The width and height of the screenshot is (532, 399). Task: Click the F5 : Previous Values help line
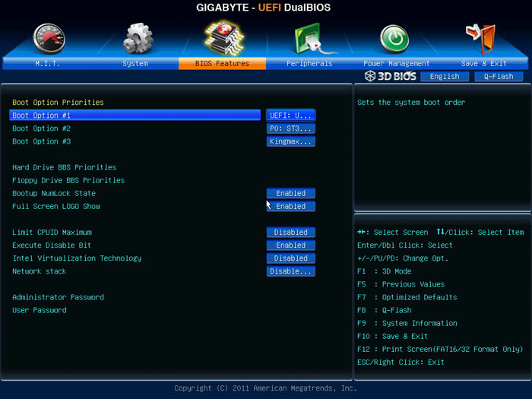coord(401,284)
